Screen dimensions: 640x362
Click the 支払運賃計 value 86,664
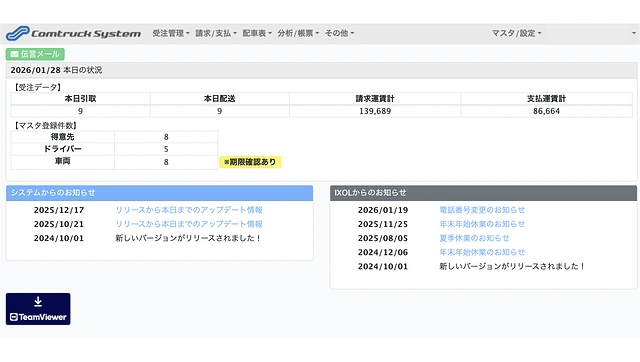click(x=547, y=111)
